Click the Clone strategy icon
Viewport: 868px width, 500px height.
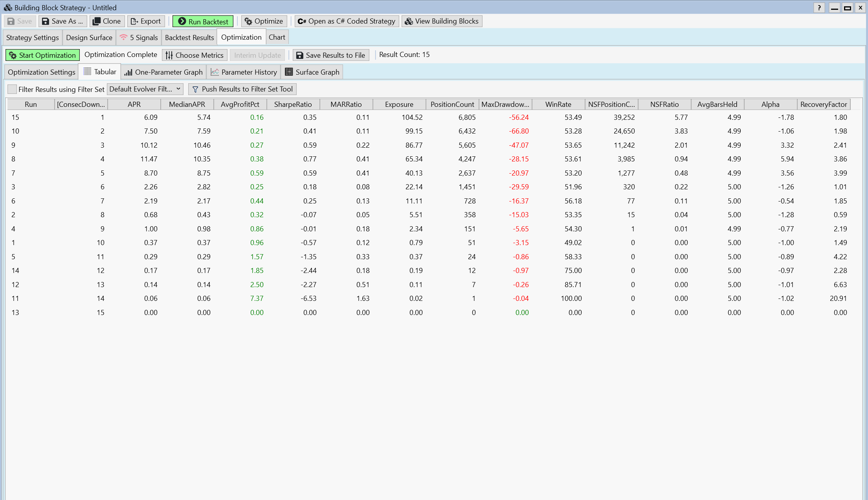(x=96, y=21)
